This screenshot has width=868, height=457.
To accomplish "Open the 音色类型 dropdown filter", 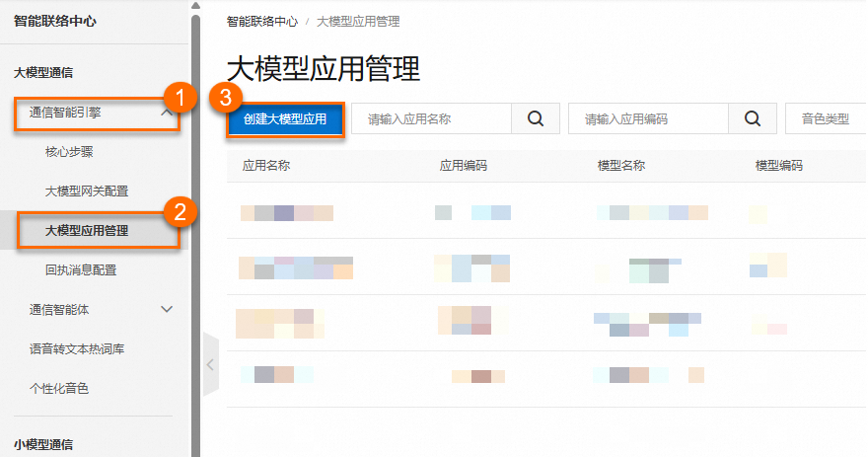I will tap(826, 118).
